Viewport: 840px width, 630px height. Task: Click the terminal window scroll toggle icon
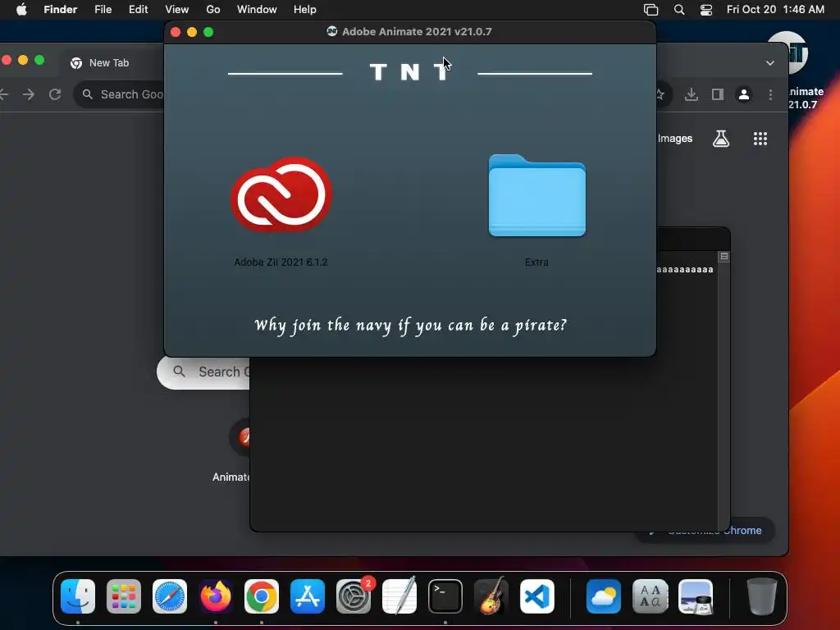pos(724,257)
